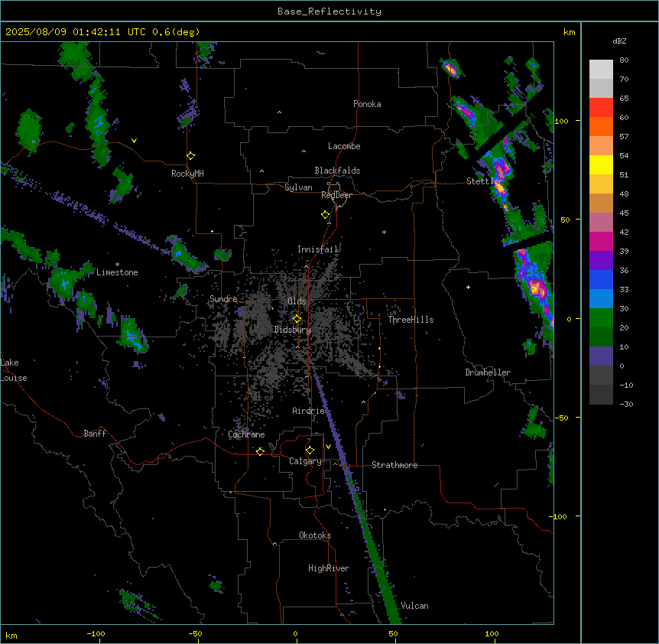Click the yellow diamond marker near RockyMH

(x=190, y=156)
